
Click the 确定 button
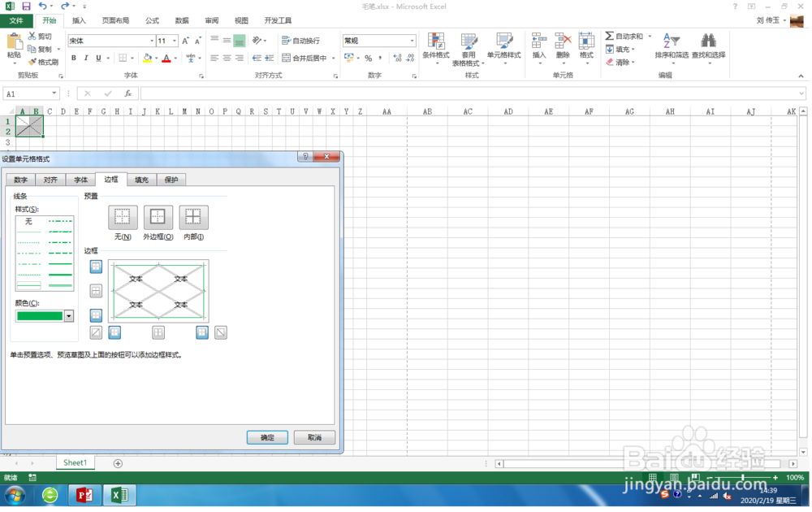click(x=268, y=437)
